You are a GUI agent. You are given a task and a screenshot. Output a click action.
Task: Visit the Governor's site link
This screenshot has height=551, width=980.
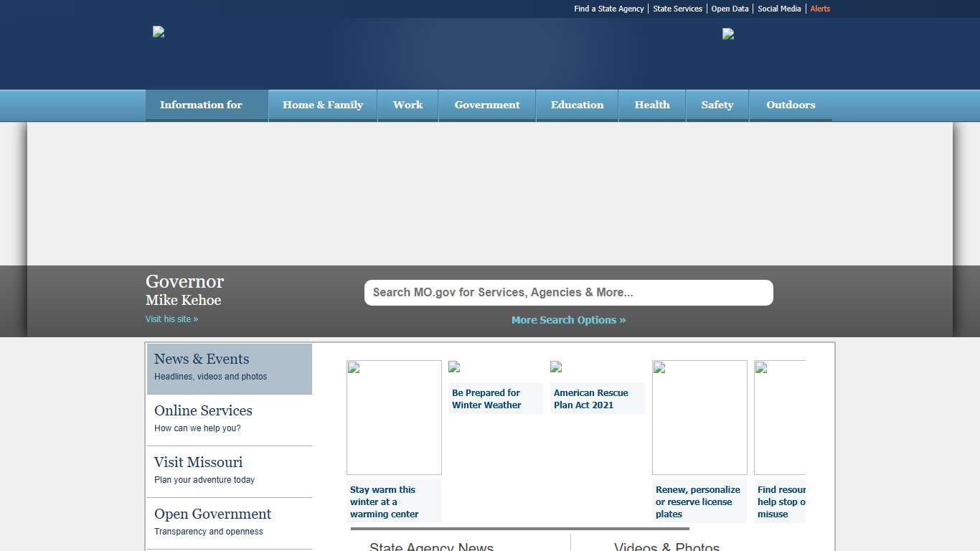pyautogui.click(x=171, y=319)
